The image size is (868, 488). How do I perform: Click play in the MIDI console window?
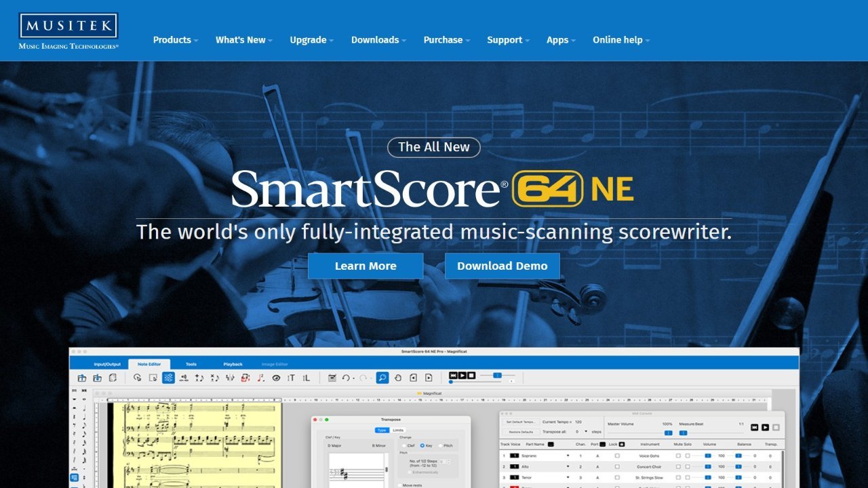(x=765, y=427)
